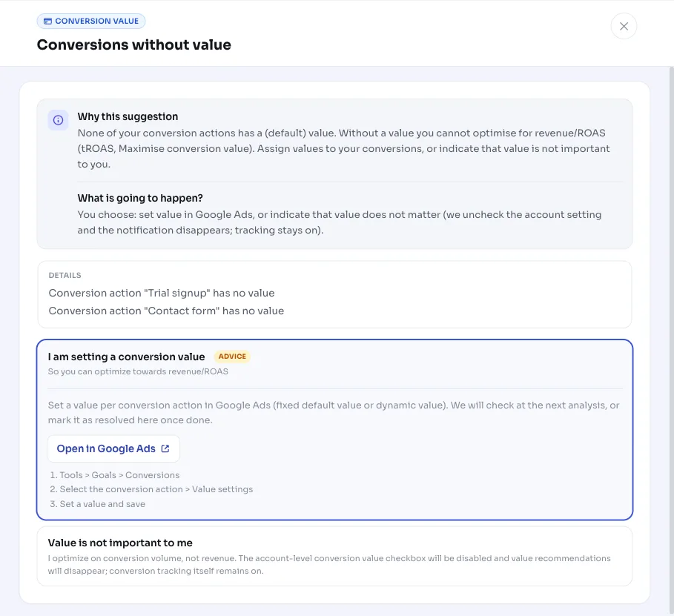Click the card icon in Conversion Value badge
Viewport: 674px width, 616px height.
pos(47,21)
